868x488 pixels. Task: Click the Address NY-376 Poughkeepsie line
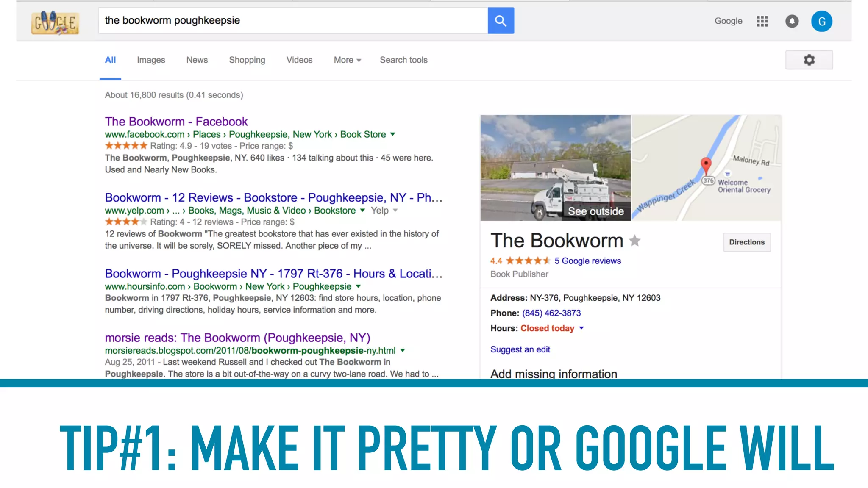point(575,298)
